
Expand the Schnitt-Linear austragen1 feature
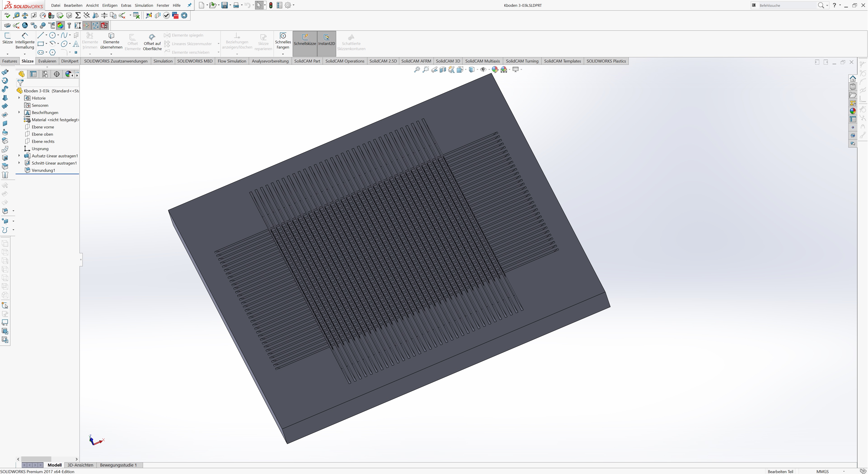tap(19, 163)
